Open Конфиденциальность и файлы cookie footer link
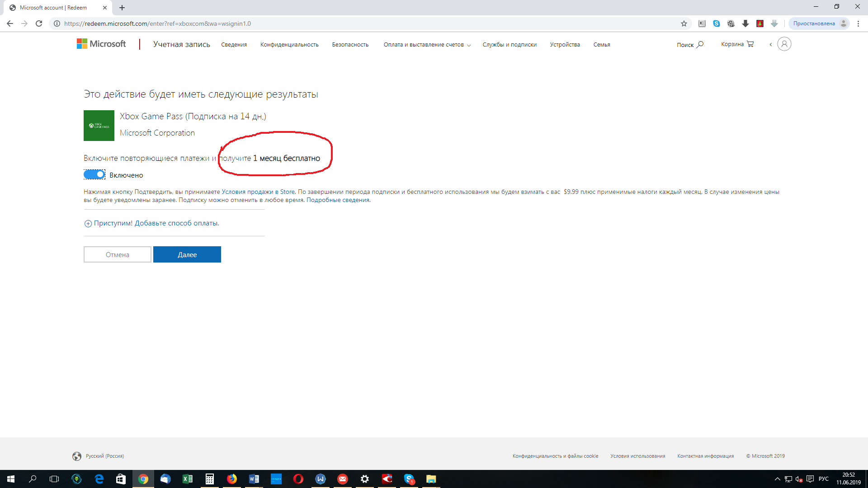 click(555, 456)
